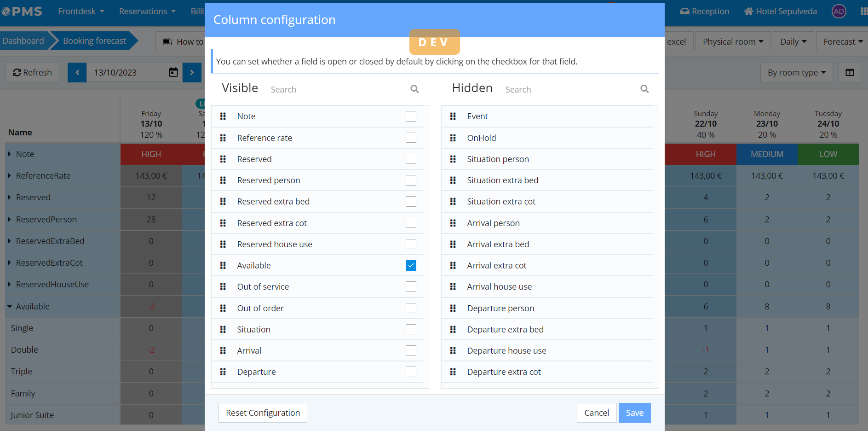Click the Save button

point(634,413)
